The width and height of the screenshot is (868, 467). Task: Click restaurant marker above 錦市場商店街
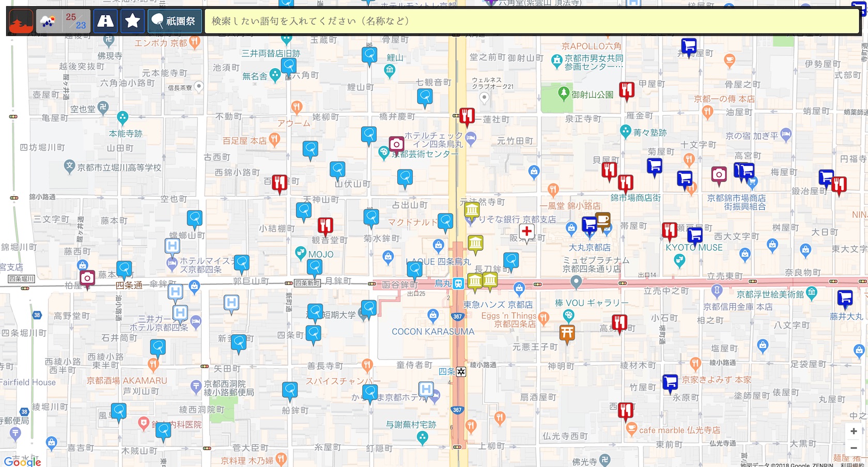626,183
